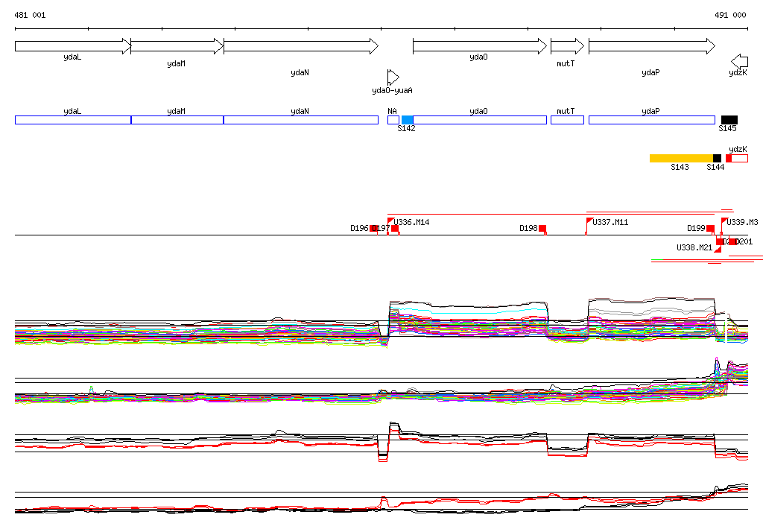Select the U336.M14 label text
Viewport: 763px width, 532px height.
411,223
